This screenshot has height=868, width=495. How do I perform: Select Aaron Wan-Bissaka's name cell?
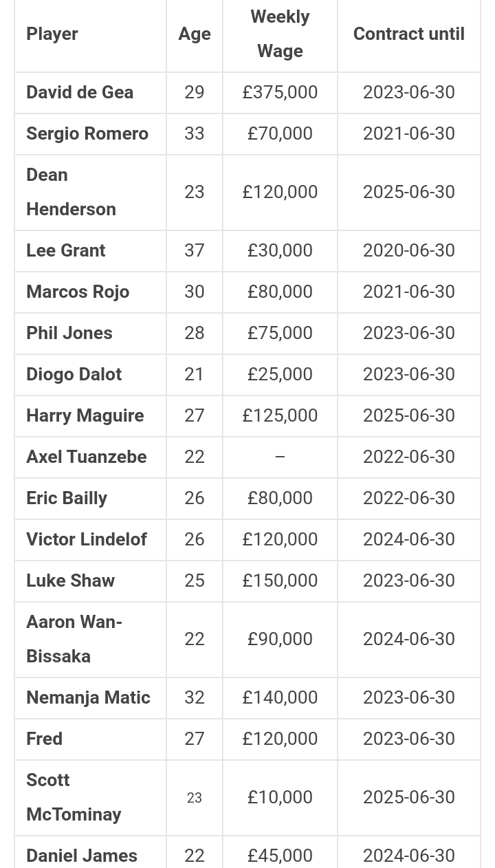click(x=74, y=639)
